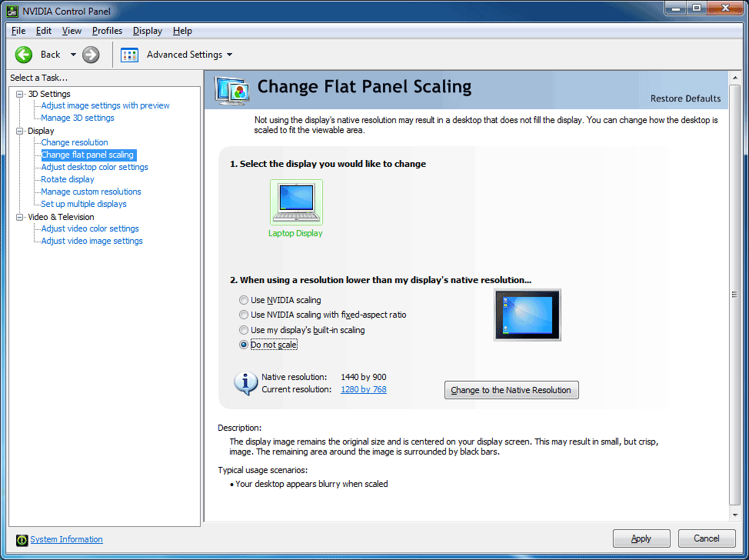The image size is (749, 560).
Task: Click the green Back arrow icon
Action: (24, 55)
